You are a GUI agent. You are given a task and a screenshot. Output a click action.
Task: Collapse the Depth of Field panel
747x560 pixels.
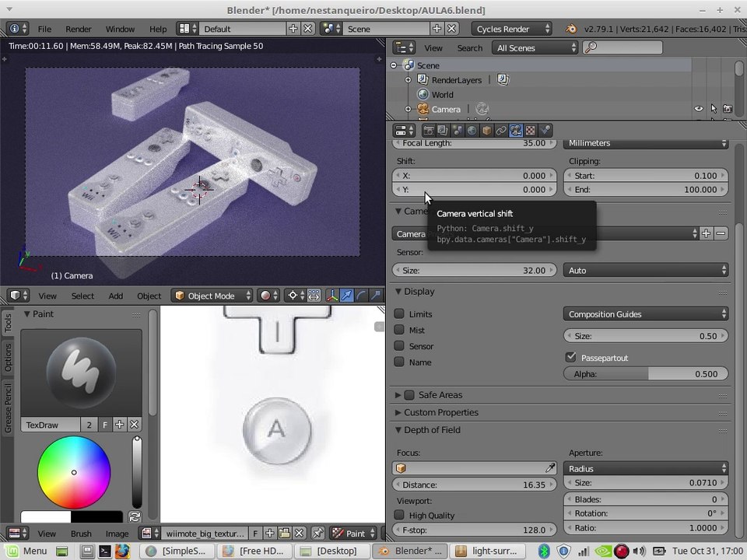(398, 429)
